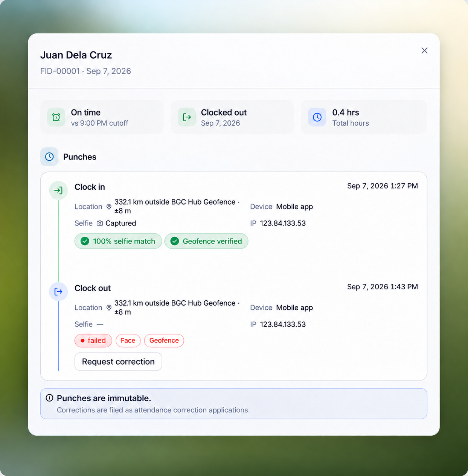Screen dimensions: 468x476
Task: Click the Clock in IP address 123.84.133.53
Action: (283, 223)
